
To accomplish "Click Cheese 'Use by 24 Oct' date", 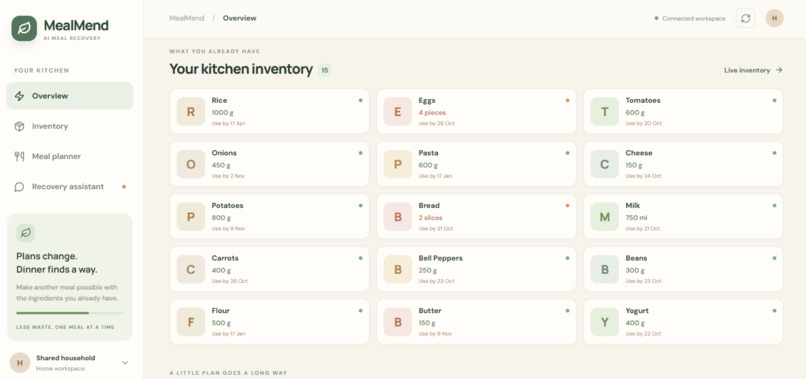I will tap(643, 176).
